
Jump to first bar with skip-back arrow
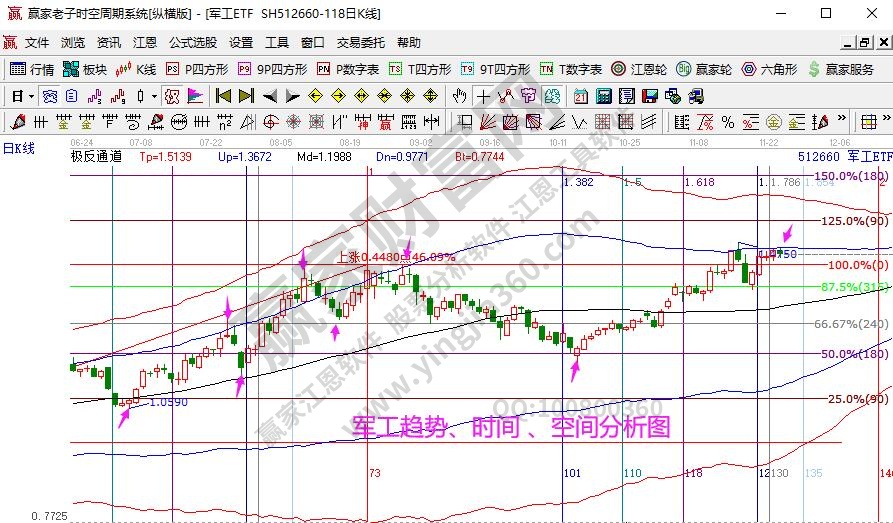pos(223,96)
